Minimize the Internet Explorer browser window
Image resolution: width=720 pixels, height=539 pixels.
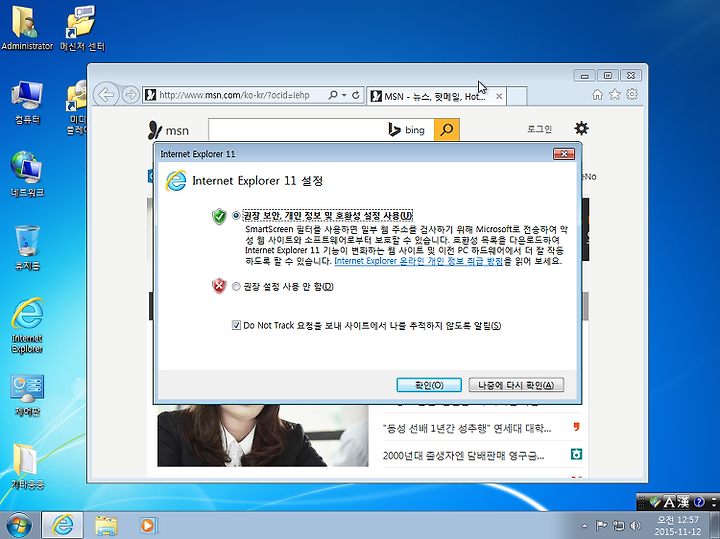point(585,75)
